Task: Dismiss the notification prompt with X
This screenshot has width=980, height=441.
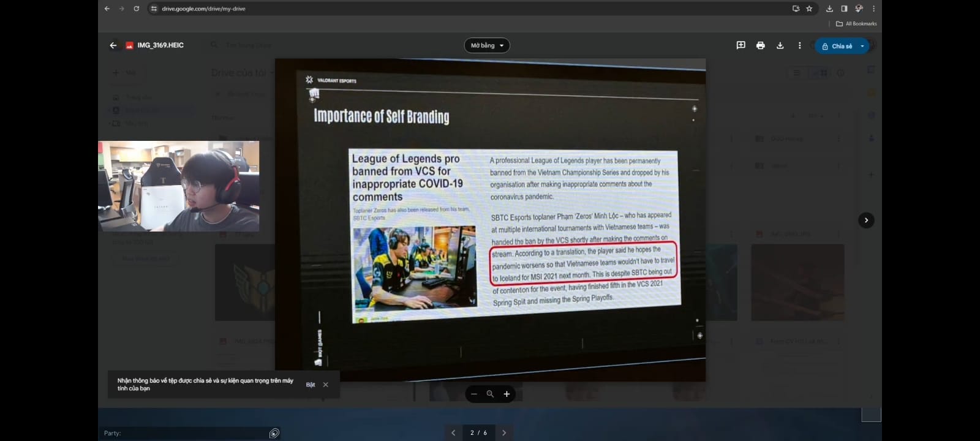Action: click(326, 385)
